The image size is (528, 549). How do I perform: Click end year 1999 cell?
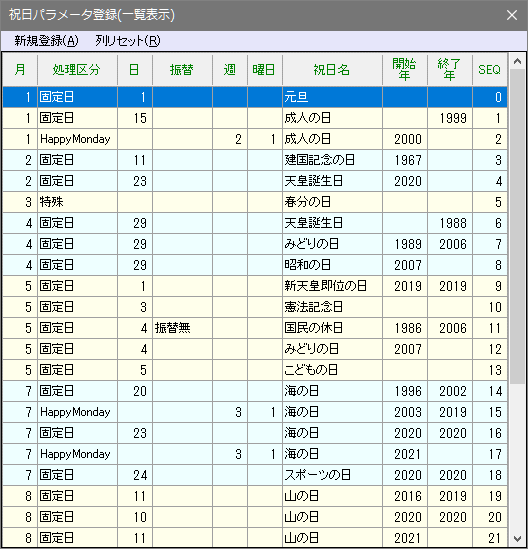point(450,118)
